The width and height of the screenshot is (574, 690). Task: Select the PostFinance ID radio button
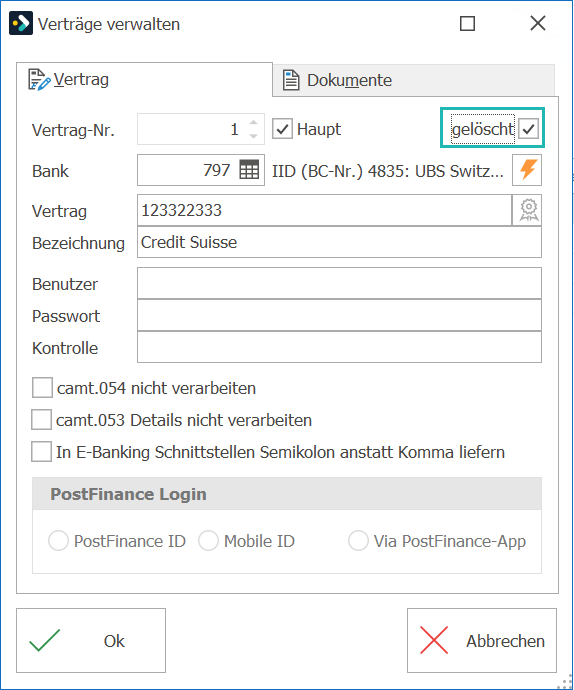pyautogui.click(x=59, y=540)
